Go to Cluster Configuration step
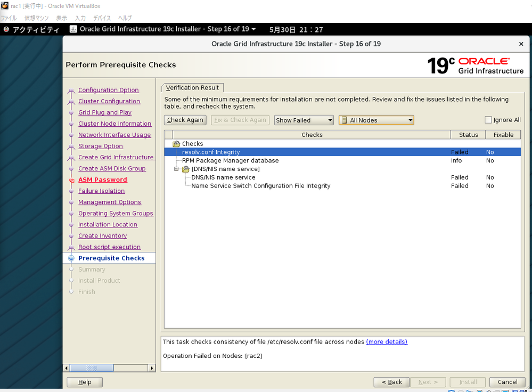This screenshot has height=392, width=532. [109, 101]
